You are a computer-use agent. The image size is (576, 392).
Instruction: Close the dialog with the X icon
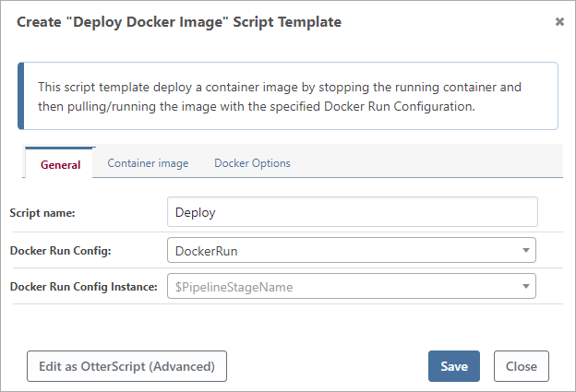559,21
